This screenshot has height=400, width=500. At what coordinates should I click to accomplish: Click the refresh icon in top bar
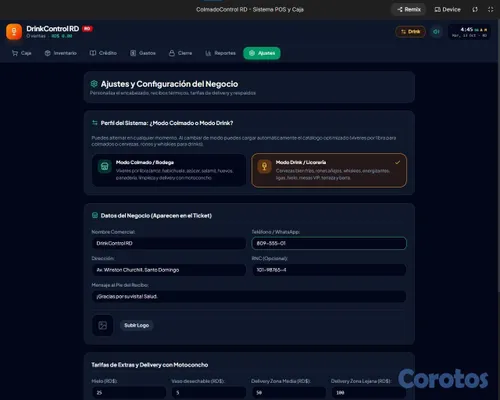pyautogui.click(x=475, y=9)
